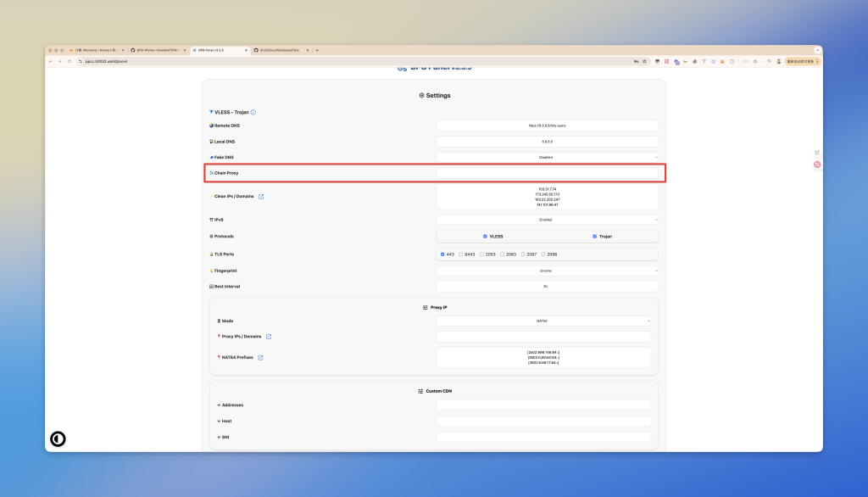
Task: Click the info icon beside VLESS - Trojan
Action: [253, 112]
